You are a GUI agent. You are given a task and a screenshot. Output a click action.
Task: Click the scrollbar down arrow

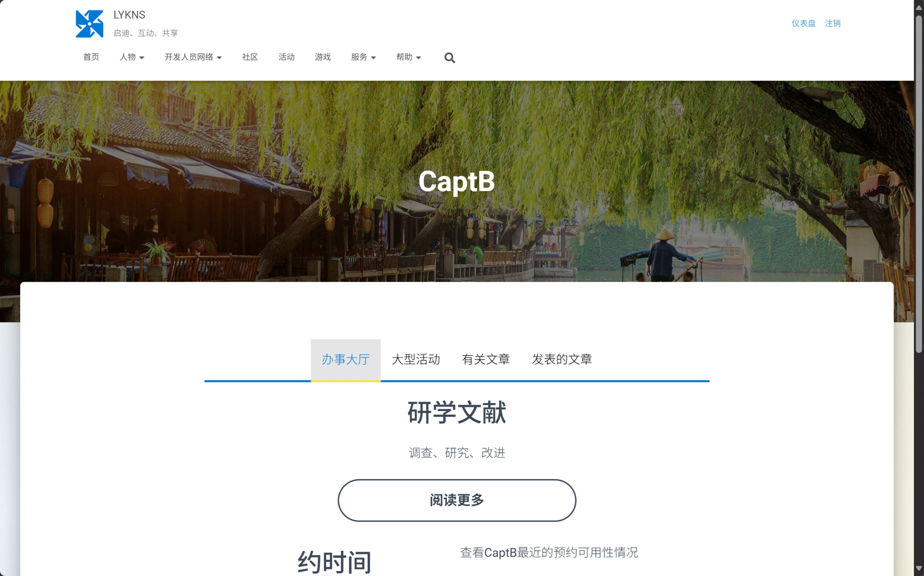pos(919,569)
